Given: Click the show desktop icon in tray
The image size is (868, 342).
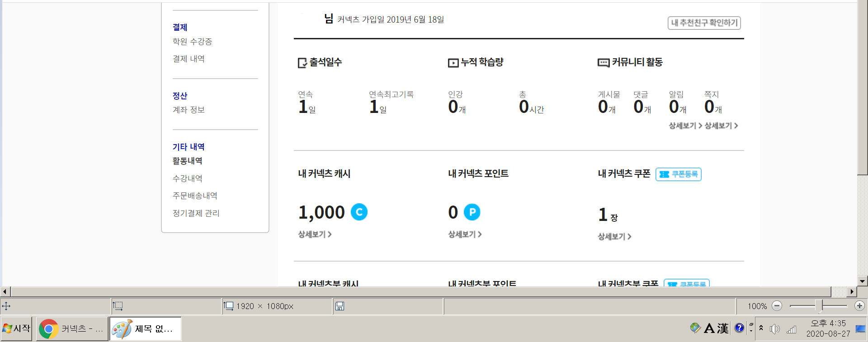Looking at the screenshot, I should coord(861,329).
